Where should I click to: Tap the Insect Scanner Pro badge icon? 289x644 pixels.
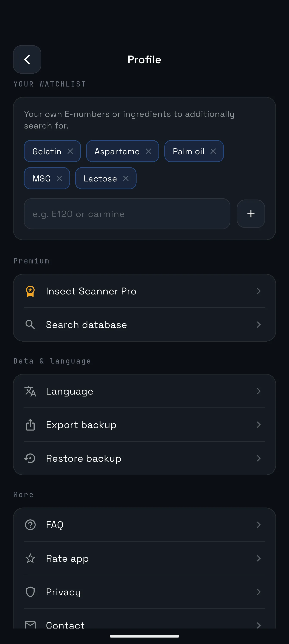[x=30, y=291]
